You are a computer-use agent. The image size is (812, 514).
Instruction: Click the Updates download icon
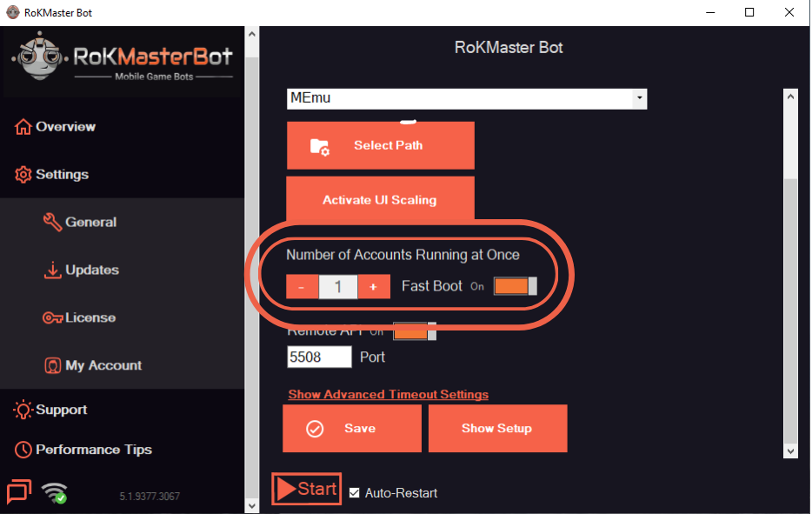[x=52, y=270]
